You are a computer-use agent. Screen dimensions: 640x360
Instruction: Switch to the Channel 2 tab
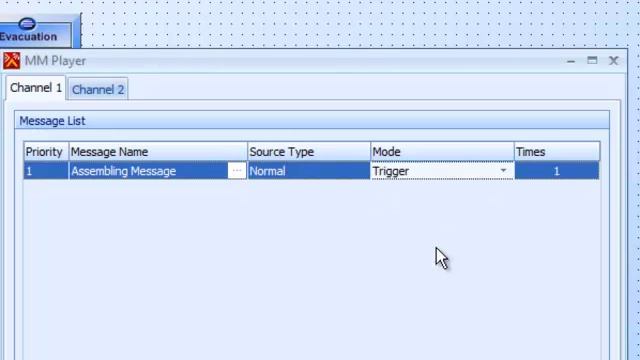(x=98, y=89)
